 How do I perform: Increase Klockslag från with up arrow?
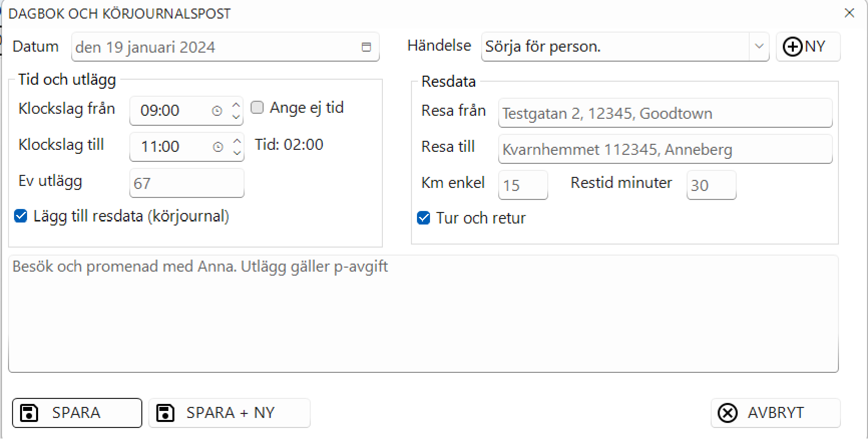click(236, 105)
